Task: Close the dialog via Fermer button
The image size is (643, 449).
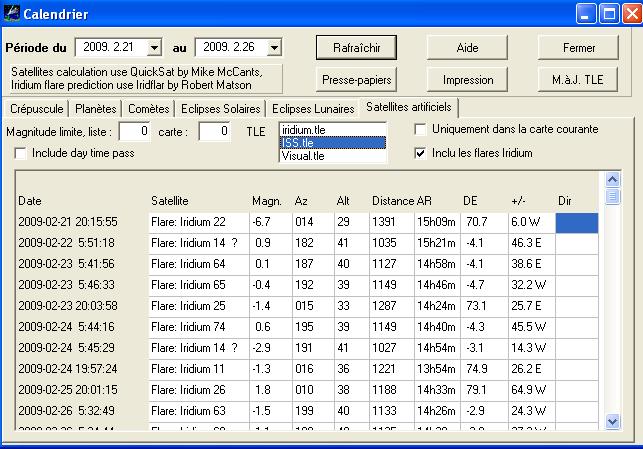Action: 578,48
